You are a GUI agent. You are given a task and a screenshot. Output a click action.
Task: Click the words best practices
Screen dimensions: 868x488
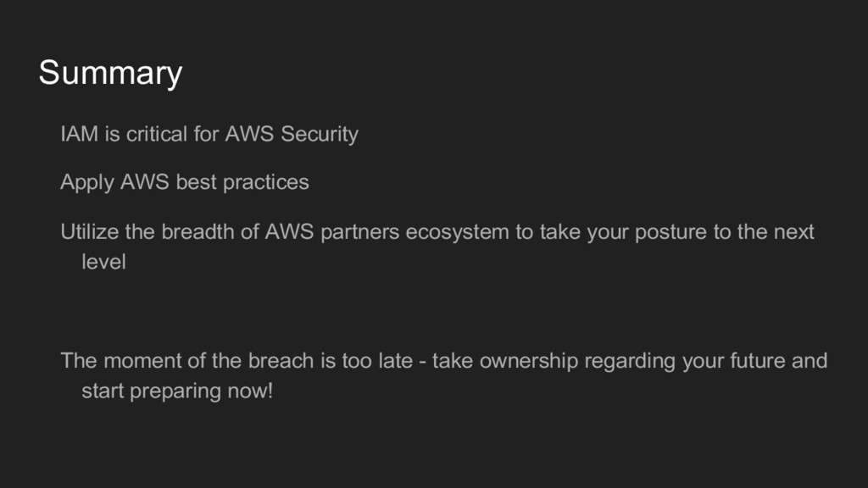coord(242,183)
